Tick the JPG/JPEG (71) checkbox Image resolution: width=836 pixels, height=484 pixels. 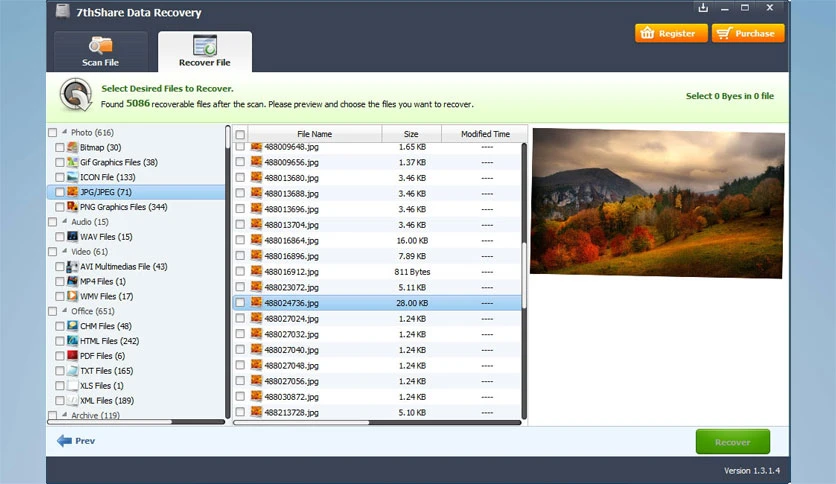60,192
